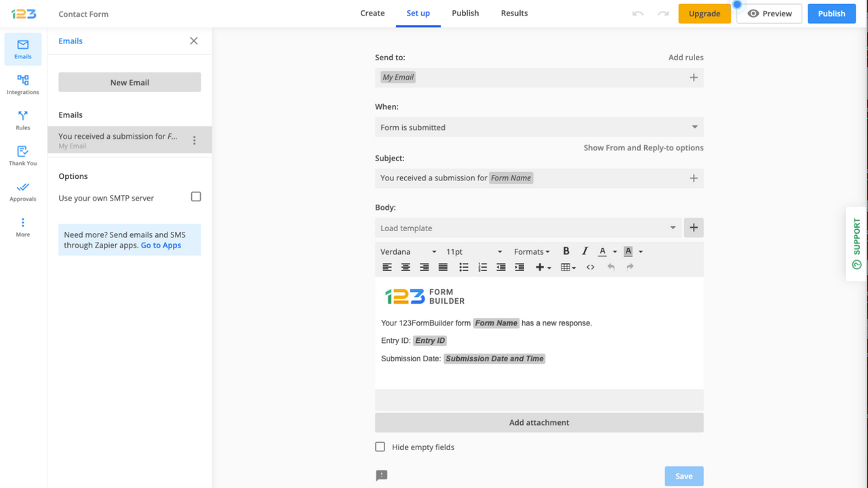The height and width of the screenshot is (488, 868).
Task: Open the Support side tab
Action: click(856, 243)
